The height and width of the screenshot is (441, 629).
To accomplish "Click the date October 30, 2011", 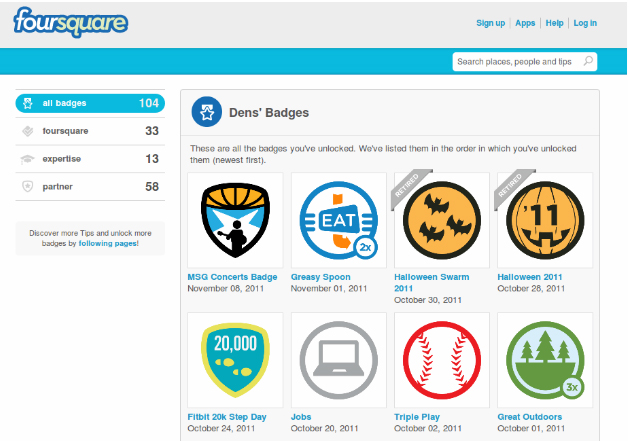I will pyautogui.click(x=428, y=300).
